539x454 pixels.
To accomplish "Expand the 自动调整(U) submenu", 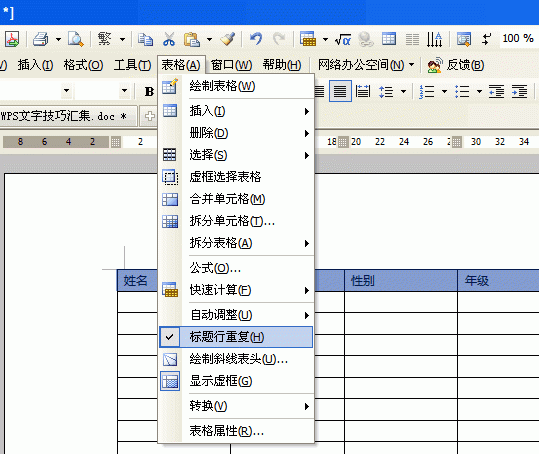I will point(236,315).
